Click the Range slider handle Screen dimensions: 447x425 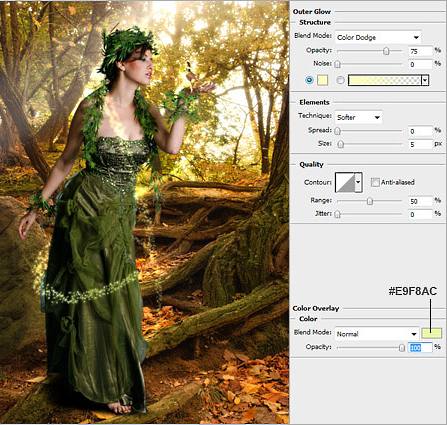370,201
